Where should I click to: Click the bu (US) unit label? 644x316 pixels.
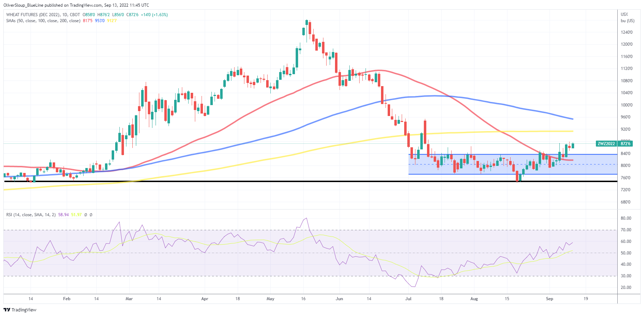coord(627,21)
